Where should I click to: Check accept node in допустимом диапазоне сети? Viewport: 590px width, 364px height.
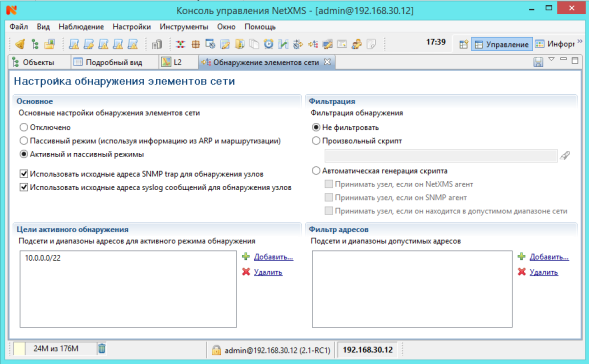click(329, 211)
